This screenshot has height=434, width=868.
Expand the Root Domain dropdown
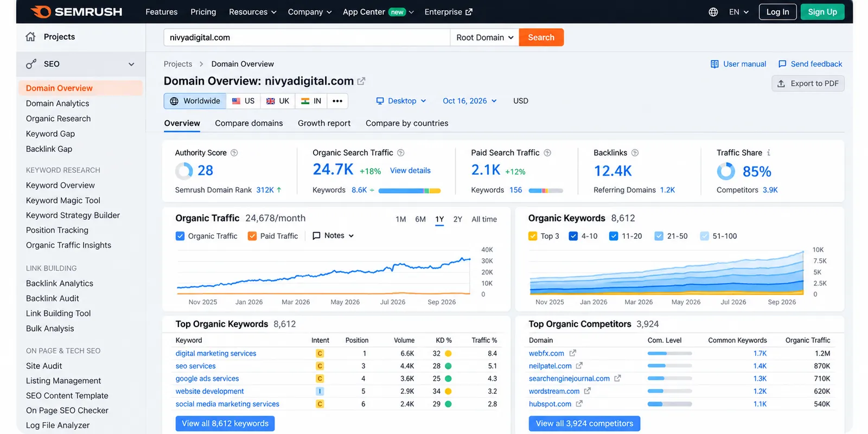[484, 37]
